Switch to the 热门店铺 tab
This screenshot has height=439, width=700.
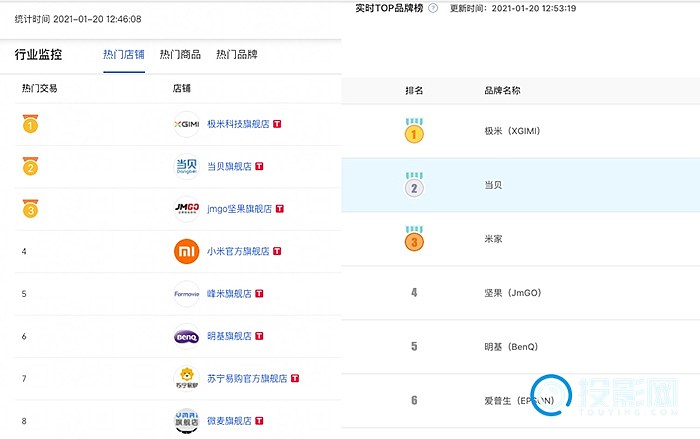[124, 54]
